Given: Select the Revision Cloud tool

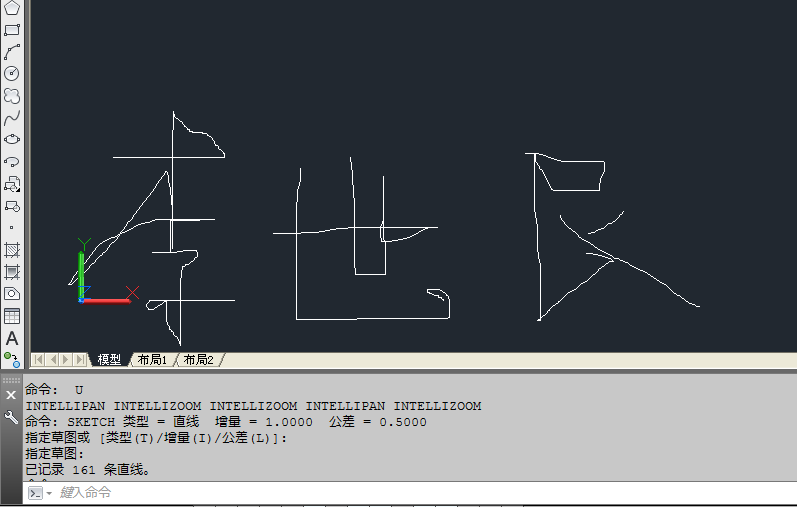Looking at the screenshot, I should click(x=12, y=96).
